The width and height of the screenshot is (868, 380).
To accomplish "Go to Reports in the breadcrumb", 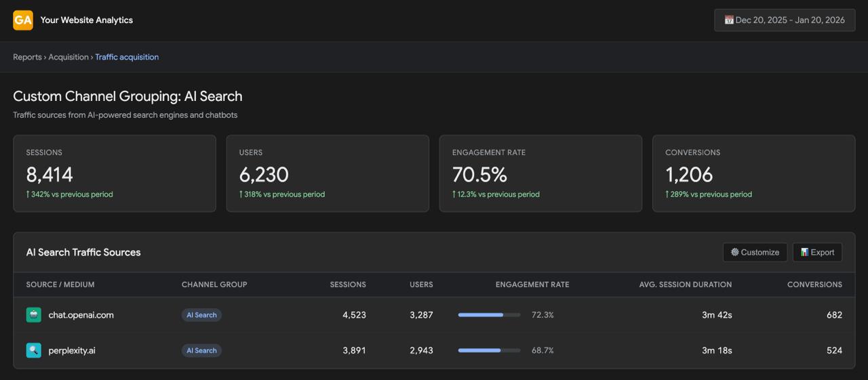I will (27, 57).
